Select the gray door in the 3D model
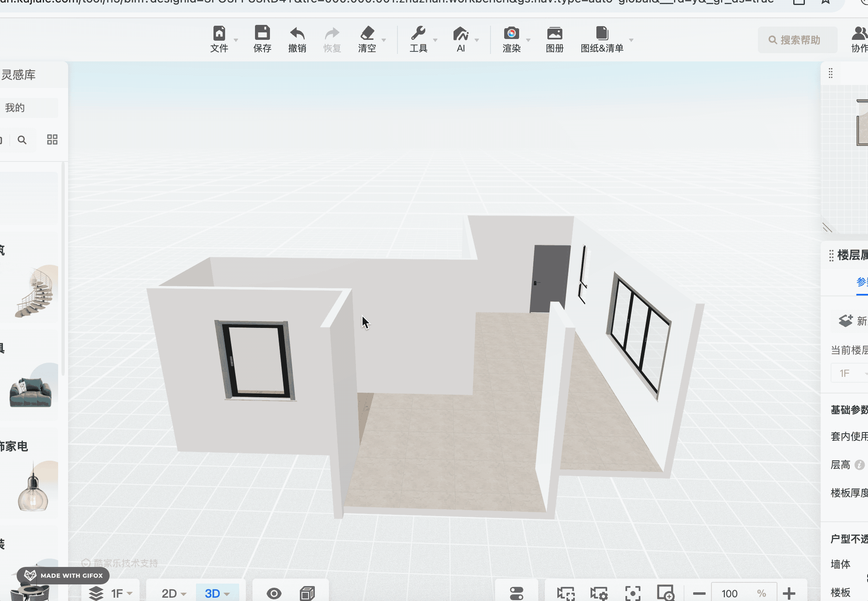Screen dimensions: 868x601 click(x=550, y=278)
